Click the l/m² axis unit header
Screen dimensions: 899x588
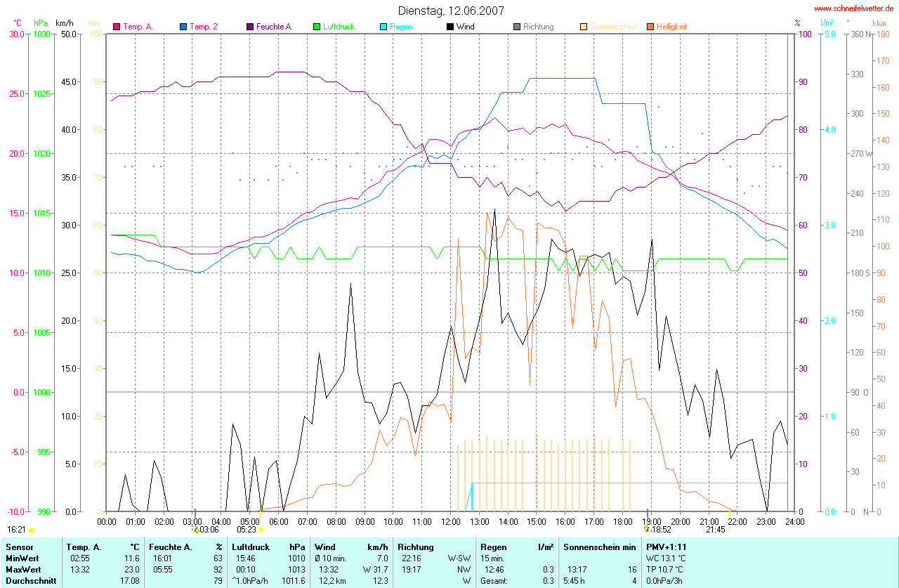pos(827,23)
